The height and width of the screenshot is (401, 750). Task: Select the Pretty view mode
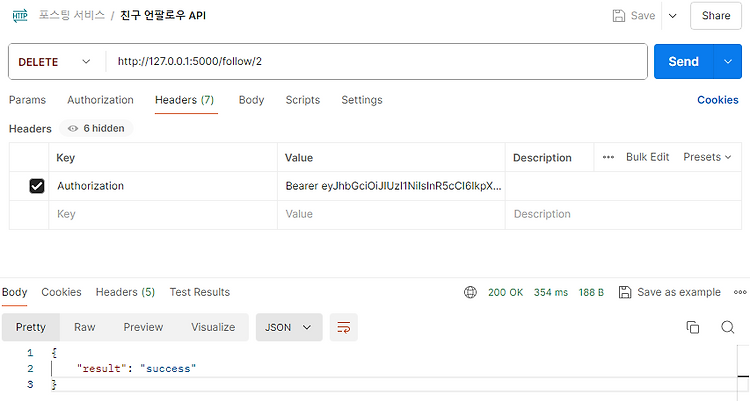(x=31, y=327)
